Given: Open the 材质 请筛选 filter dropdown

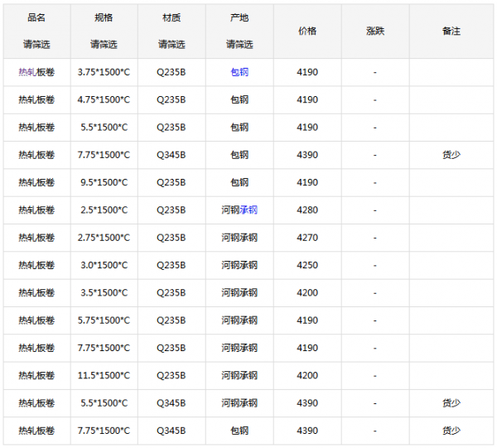Looking at the screenshot, I should coord(171,45).
